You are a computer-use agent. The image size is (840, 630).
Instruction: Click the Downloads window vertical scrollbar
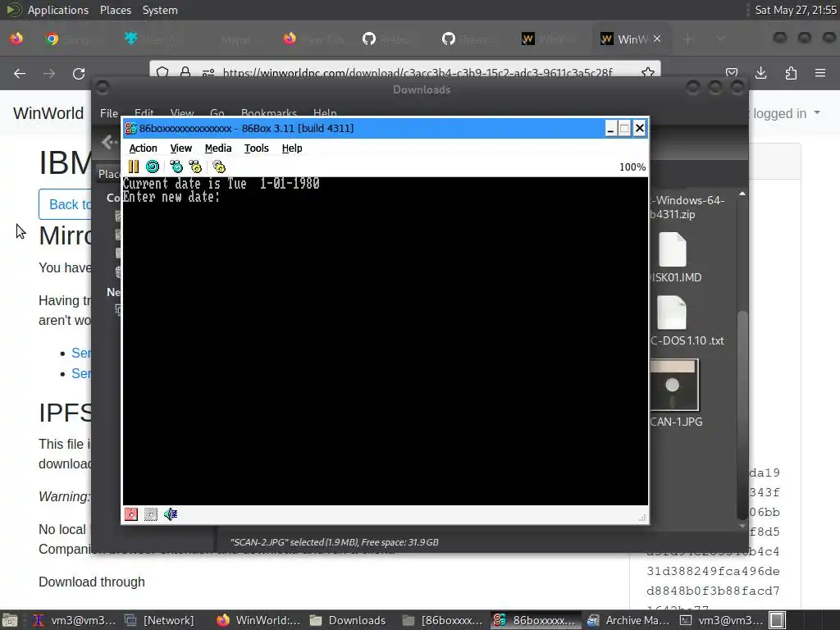(x=742, y=415)
